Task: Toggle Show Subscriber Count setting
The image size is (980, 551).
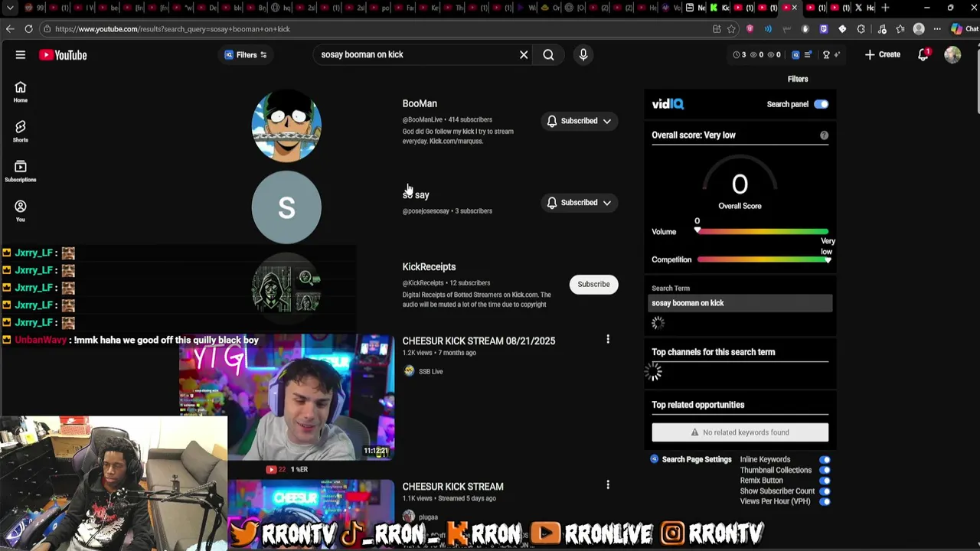Action: pyautogui.click(x=825, y=491)
